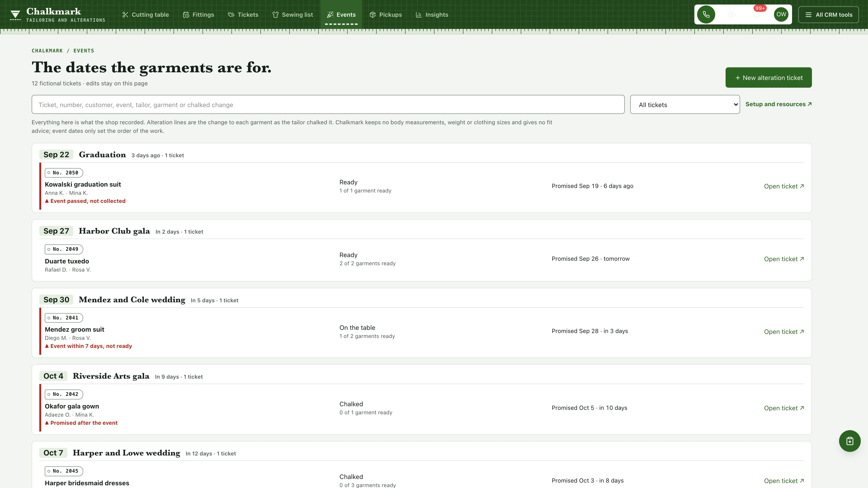Viewport: 868px width, 488px height.
Task: Open ticket for Harper bridesmaid dresses
Action: tap(784, 481)
